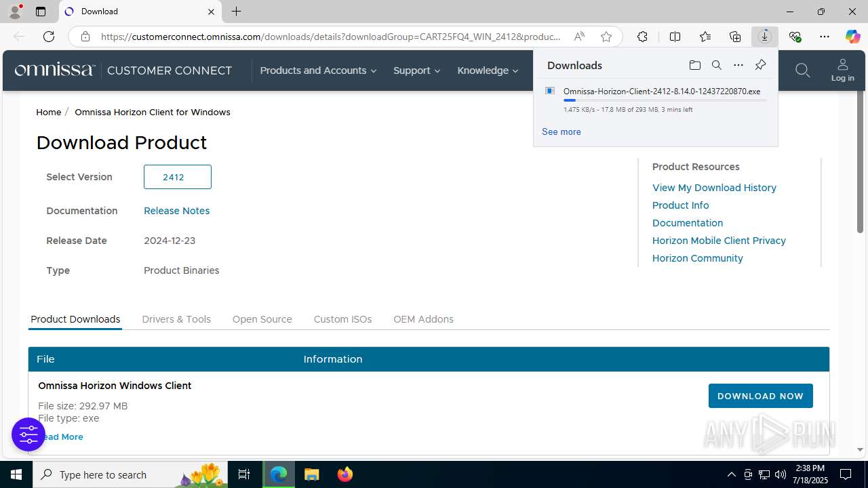Enable Read aloud from address bar
The height and width of the screenshot is (488, 868).
579,37
